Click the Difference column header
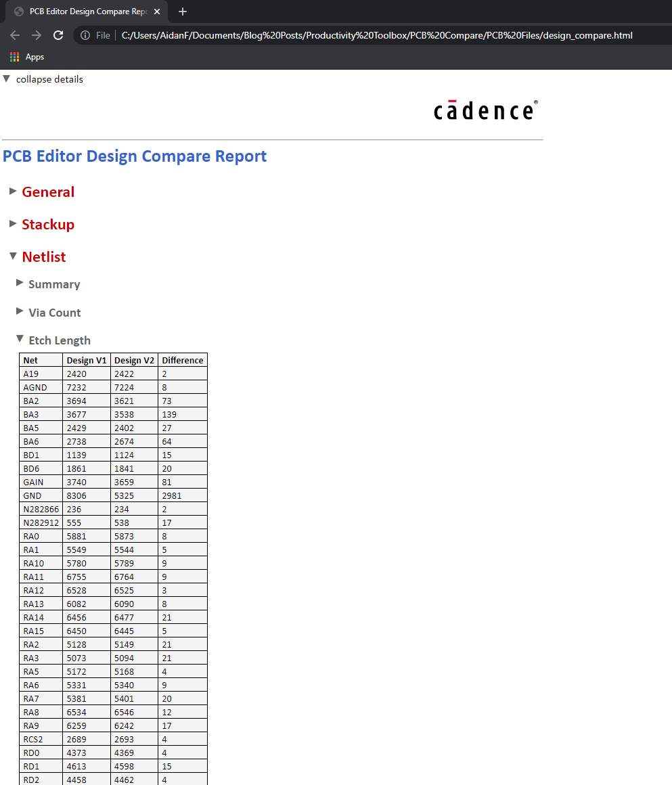Screen dimensions: 672x785 click(x=182, y=360)
